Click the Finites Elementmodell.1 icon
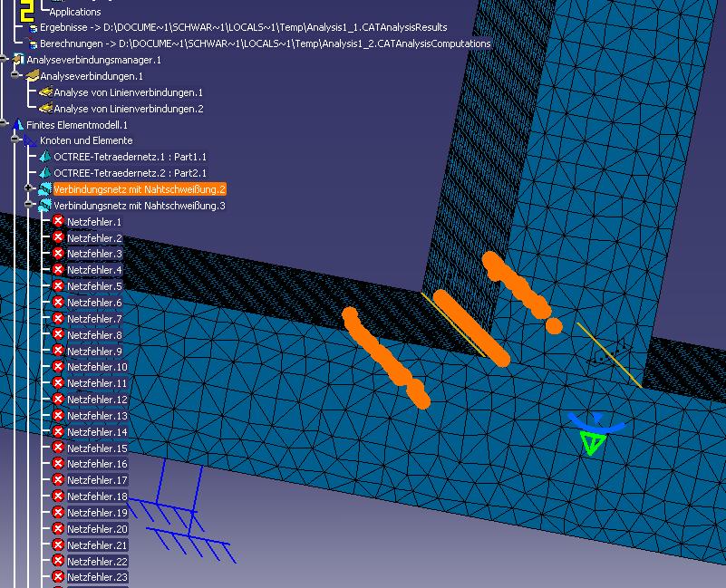Image resolution: width=726 pixels, height=588 pixels. pos(18,124)
